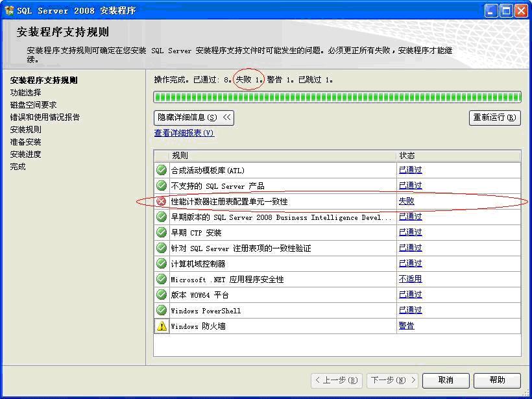Open 已通过 link for 早期版本的 SQL Server 2008 Business Intelligence

click(411, 217)
